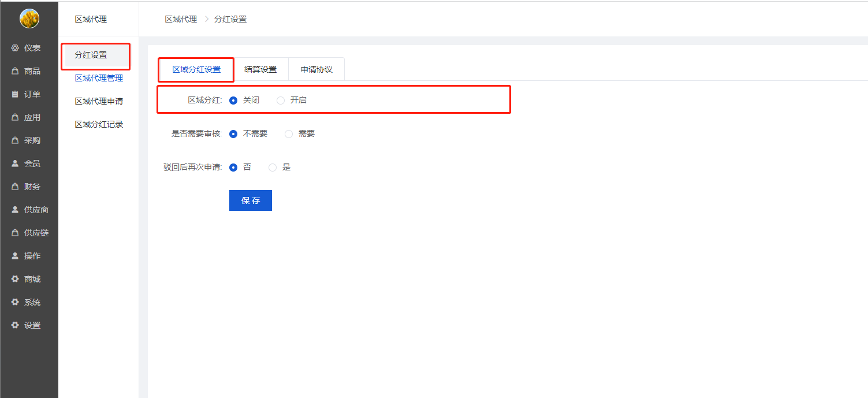This screenshot has width=868, height=398.
Task: Click the 供应商 person icon
Action: coord(15,210)
